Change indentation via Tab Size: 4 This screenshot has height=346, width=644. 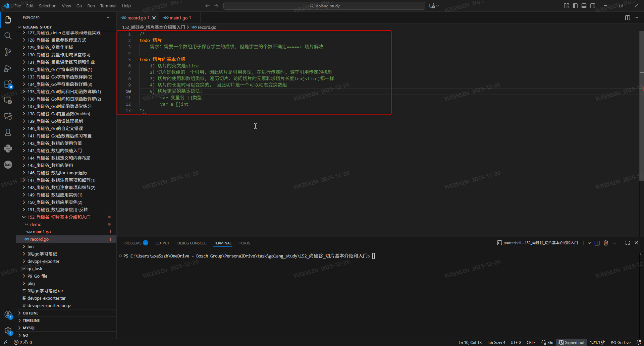(x=496, y=342)
